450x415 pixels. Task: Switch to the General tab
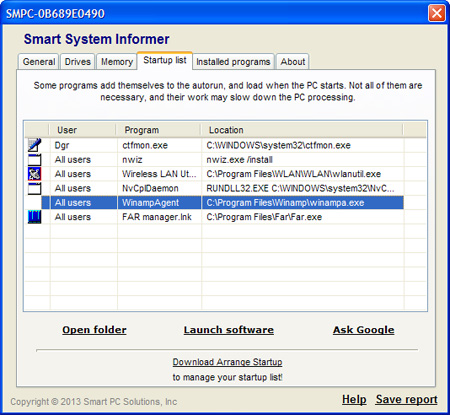coord(39,62)
